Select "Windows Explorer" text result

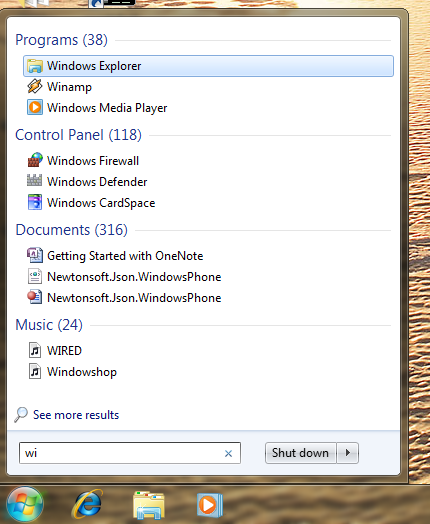94,66
